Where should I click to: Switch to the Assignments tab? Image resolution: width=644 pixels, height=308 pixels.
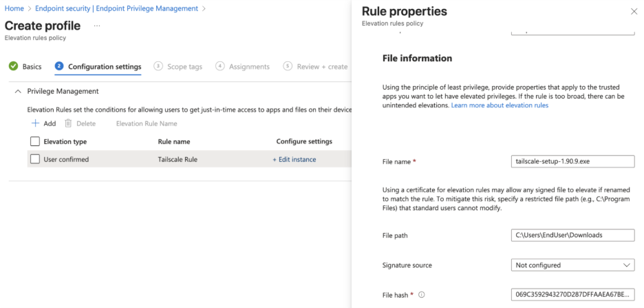[x=250, y=67]
